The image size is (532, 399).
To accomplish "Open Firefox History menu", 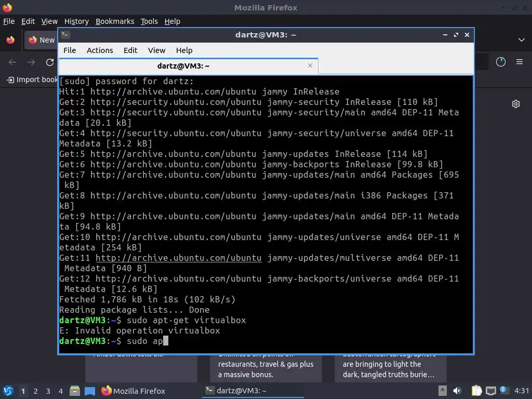I will tap(76, 21).
